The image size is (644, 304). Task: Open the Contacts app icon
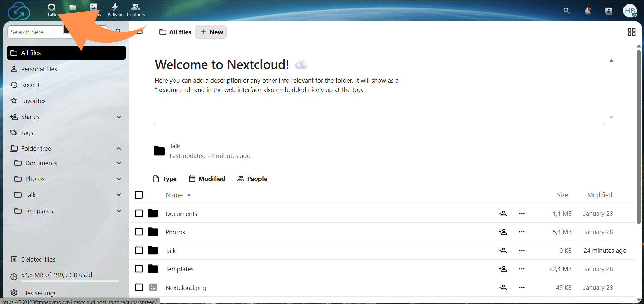click(135, 10)
